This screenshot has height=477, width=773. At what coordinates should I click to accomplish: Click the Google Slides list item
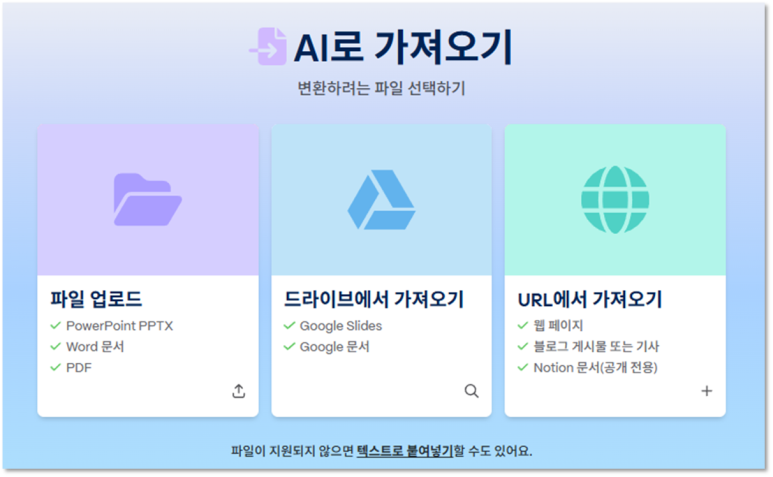coord(341,326)
